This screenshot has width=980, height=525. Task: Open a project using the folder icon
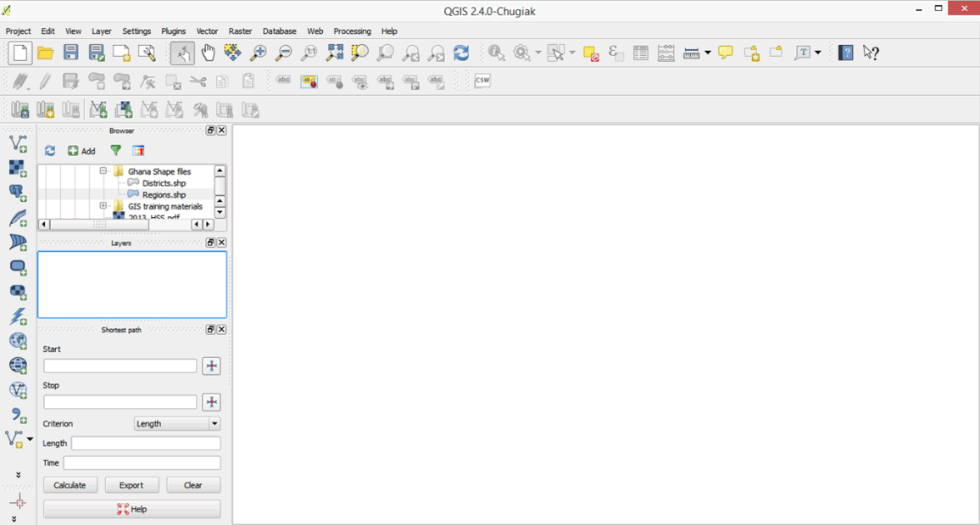point(45,53)
